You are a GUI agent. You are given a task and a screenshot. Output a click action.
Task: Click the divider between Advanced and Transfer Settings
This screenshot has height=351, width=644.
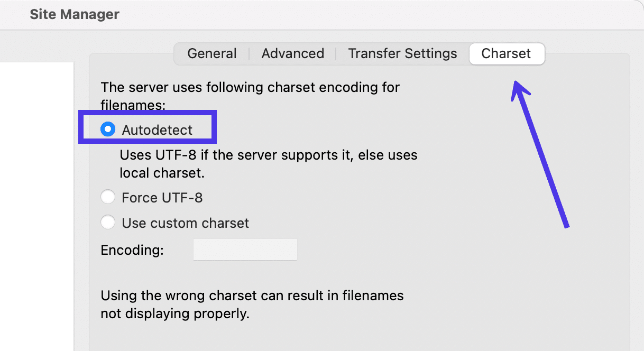pyautogui.click(x=336, y=53)
